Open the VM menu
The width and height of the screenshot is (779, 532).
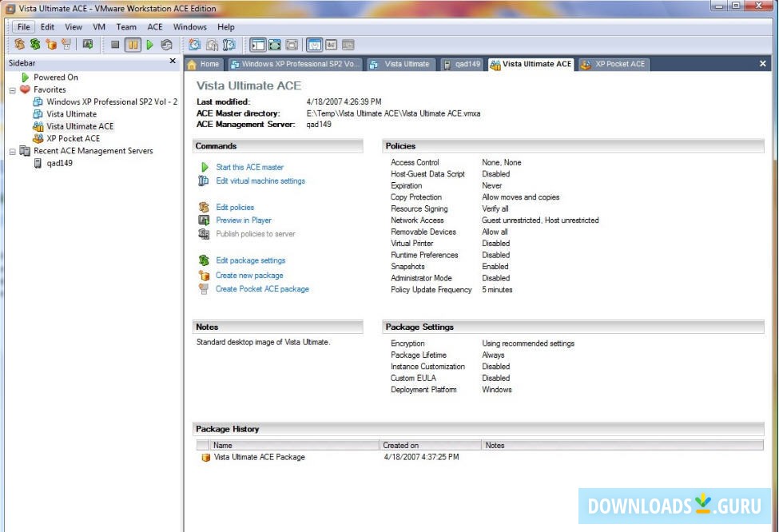[99, 26]
